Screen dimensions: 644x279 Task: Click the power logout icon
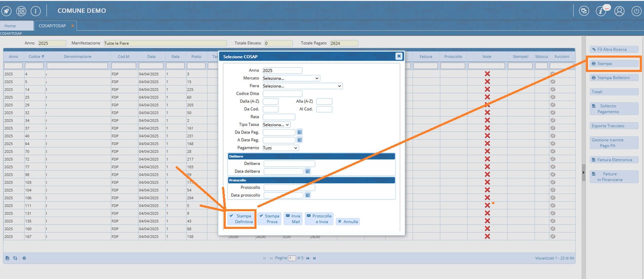(x=636, y=11)
